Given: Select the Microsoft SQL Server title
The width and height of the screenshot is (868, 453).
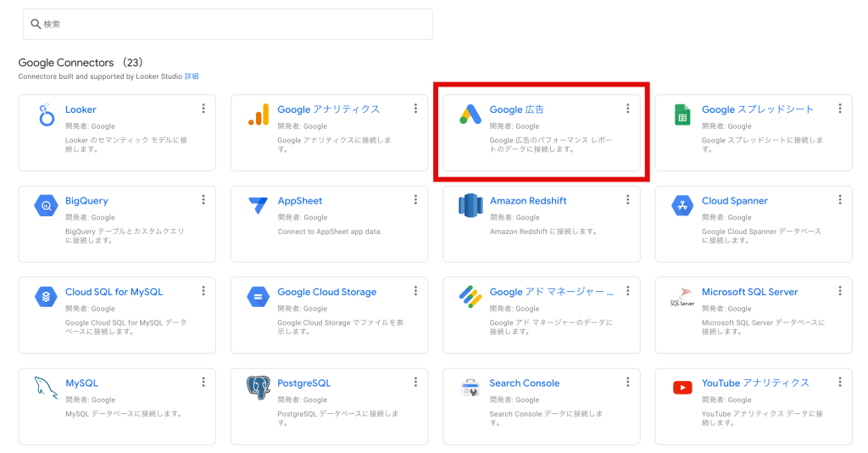Looking at the screenshot, I should pos(749,292).
